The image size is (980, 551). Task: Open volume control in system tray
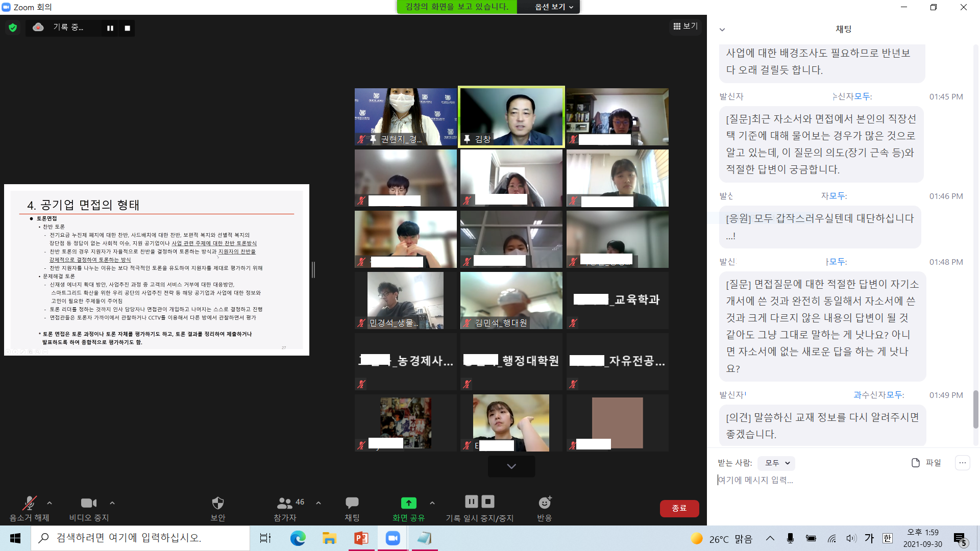click(x=851, y=538)
